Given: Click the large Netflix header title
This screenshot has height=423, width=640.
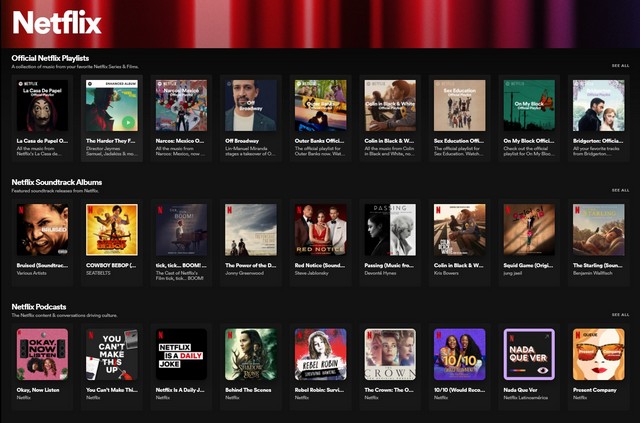Looking at the screenshot, I should click(x=57, y=22).
